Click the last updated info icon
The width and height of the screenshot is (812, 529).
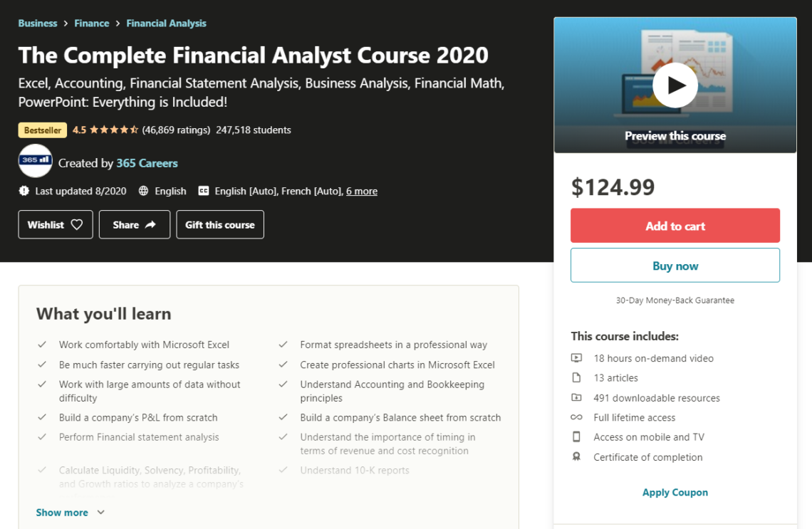pyautogui.click(x=24, y=191)
